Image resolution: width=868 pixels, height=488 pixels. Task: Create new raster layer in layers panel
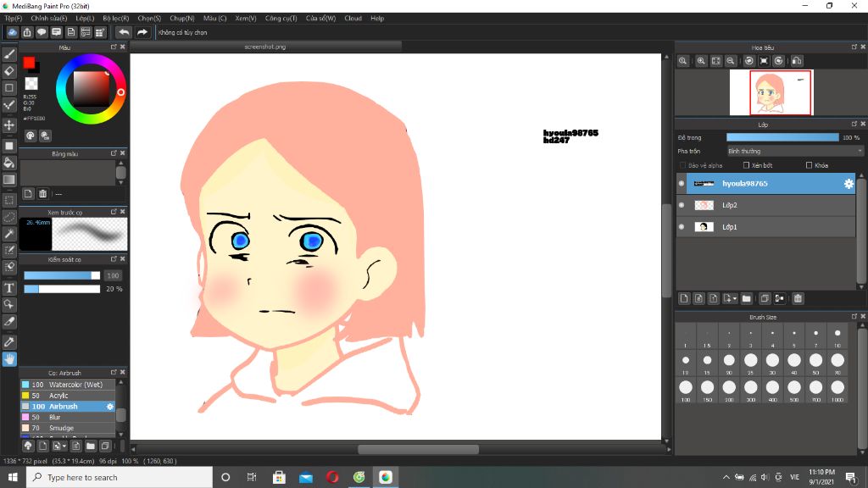(x=684, y=299)
